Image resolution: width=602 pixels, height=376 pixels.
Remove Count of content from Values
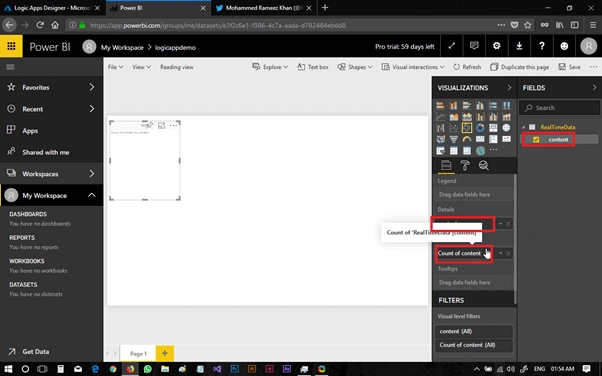tap(508, 253)
